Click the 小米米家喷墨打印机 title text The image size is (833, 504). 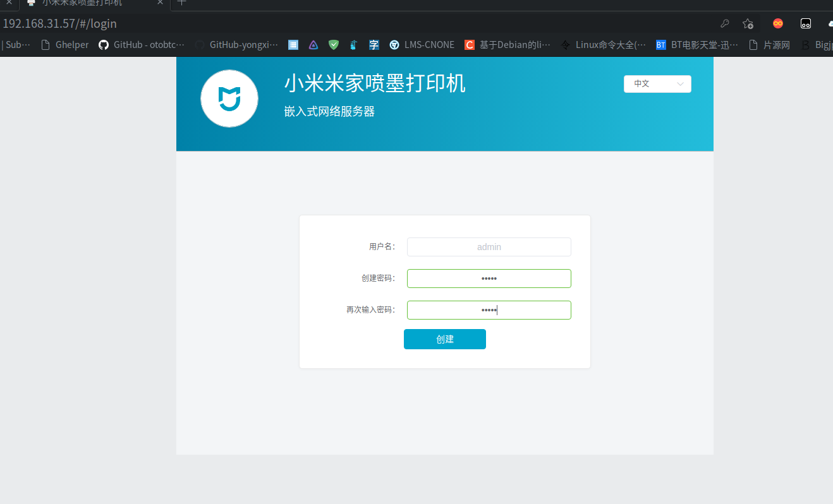click(375, 83)
